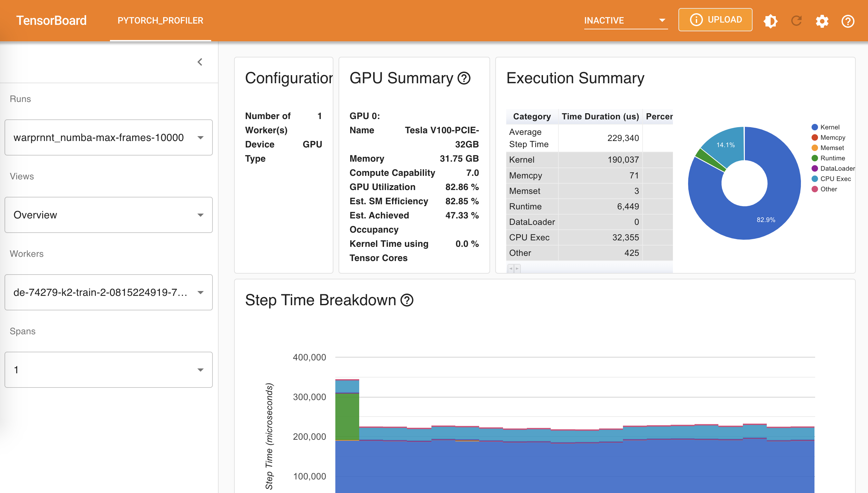Click the Step Time Breakdown help icon
Image resolution: width=868 pixels, height=493 pixels.
click(407, 300)
